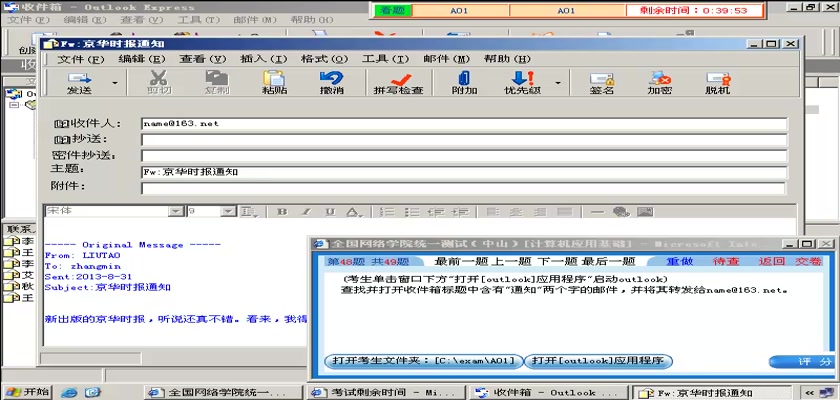Open the 文件(F) menu in compose window
Image resolution: width=840 pixels, height=400 pixels.
[81, 59]
